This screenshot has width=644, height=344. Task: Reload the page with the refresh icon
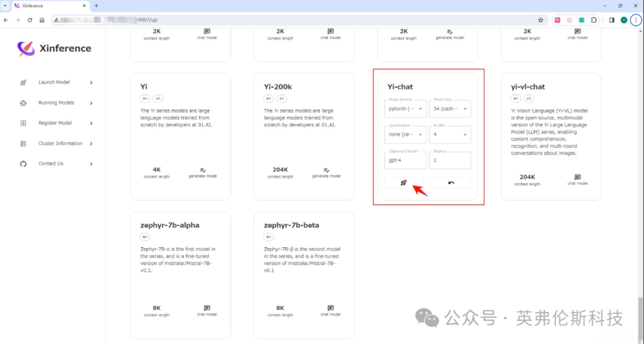30,20
